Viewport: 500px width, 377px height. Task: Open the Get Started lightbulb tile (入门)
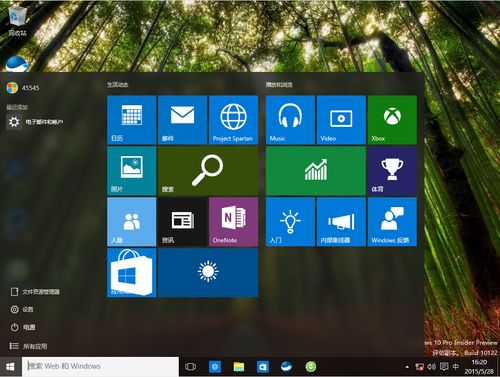[x=290, y=222]
